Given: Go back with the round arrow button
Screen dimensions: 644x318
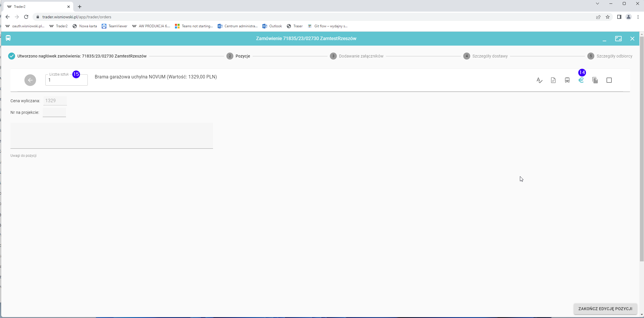Looking at the screenshot, I should (x=30, y=80).
